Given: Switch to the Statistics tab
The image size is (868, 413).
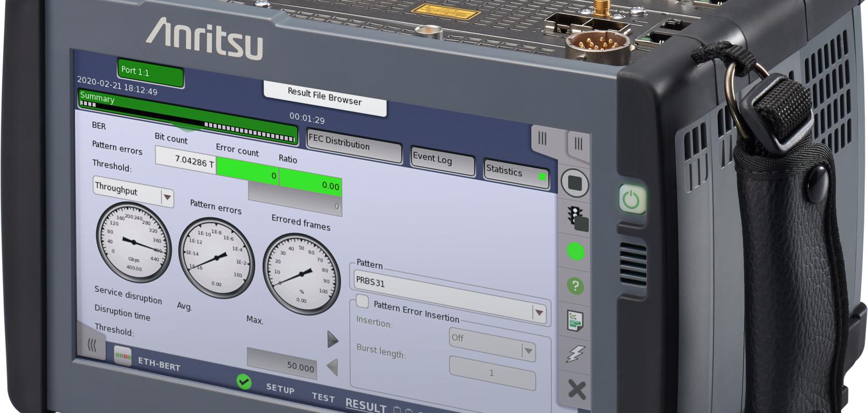Looking at the screenshot, I should 516,173.
